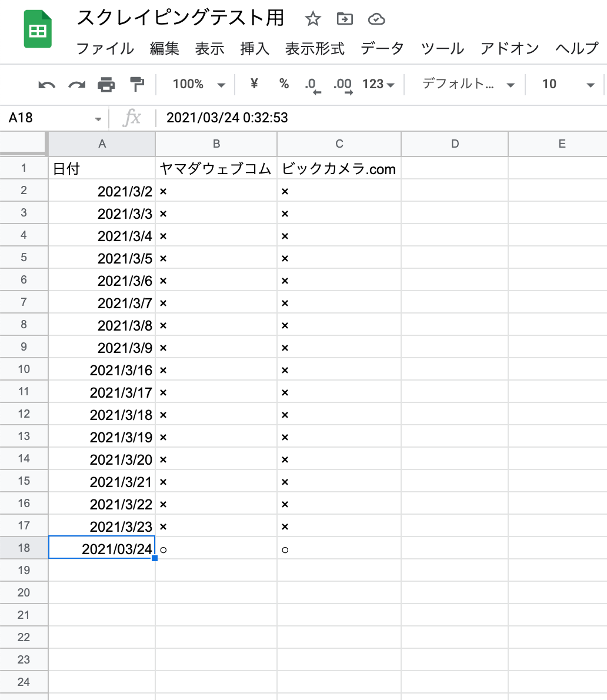Select cell with date 2021/3/5

(x=102, y=258)
